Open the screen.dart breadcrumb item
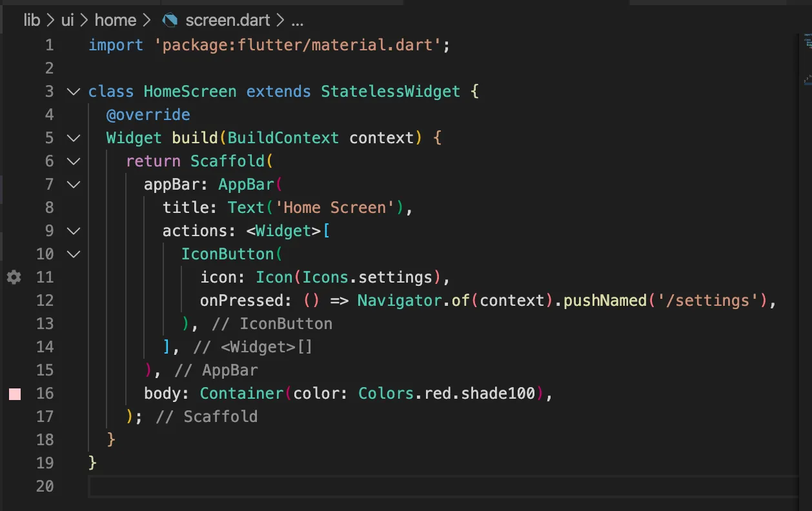The width and height of the screenshot is (812, 511). [x=227, y=20]
